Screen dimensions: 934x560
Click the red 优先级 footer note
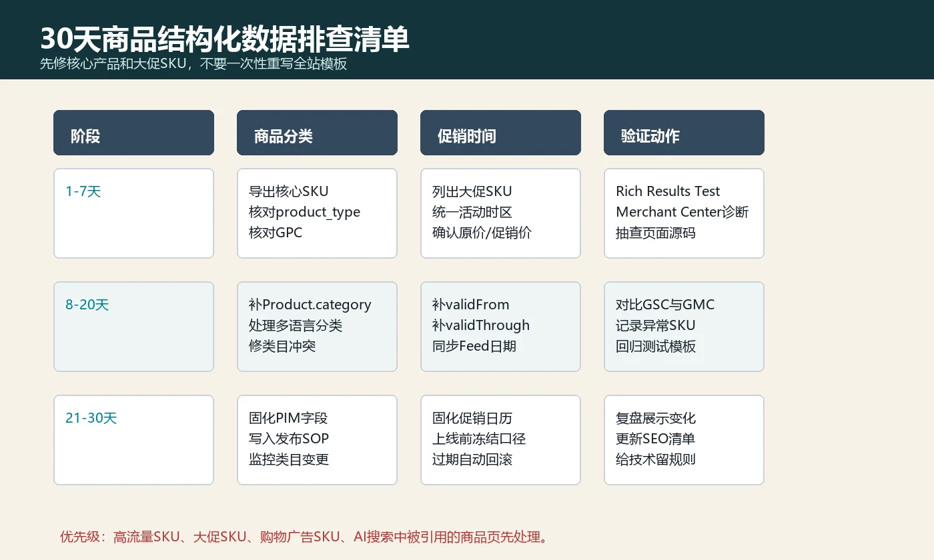point(306,537)
